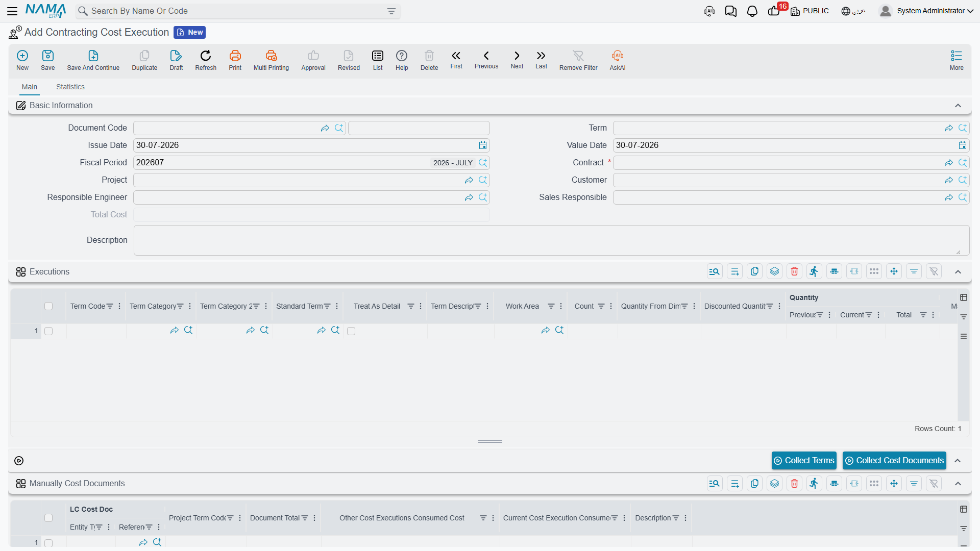Delete selected row in Executions grid

[794, 271]
